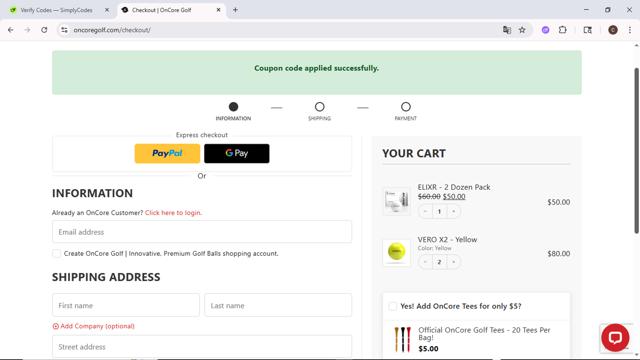The width and height of the screenshot is (640, 360).
Task: Click the $80.00 line price
Action: click(x=558, y=253)
